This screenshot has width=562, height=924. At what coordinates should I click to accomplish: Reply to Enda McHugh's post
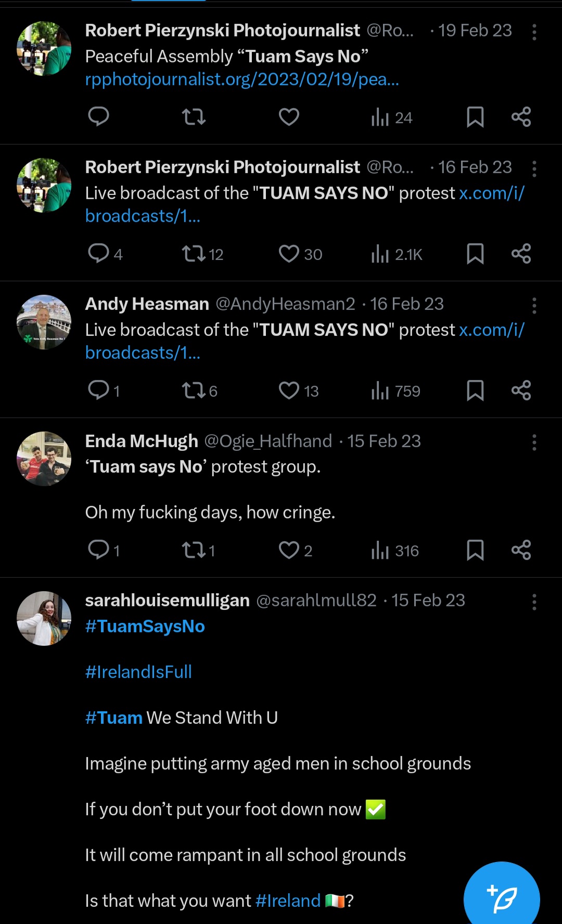(x=98, y=550)
